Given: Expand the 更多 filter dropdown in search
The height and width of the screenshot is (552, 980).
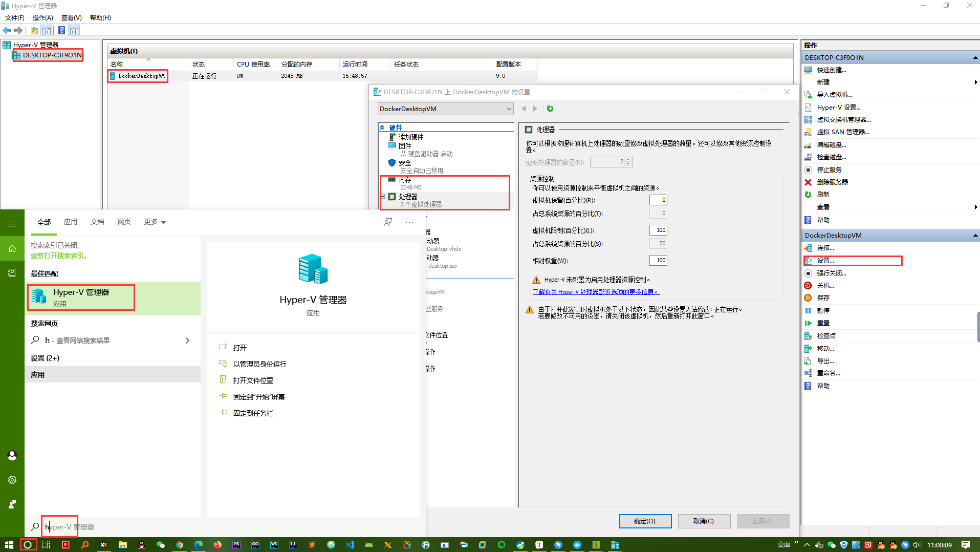Looking at the screenshot, I should (155, 222).
